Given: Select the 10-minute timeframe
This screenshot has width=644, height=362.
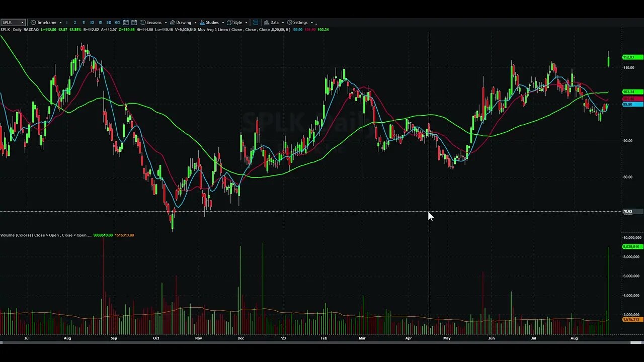Looking at the screenshot, I should click(92, 23).
